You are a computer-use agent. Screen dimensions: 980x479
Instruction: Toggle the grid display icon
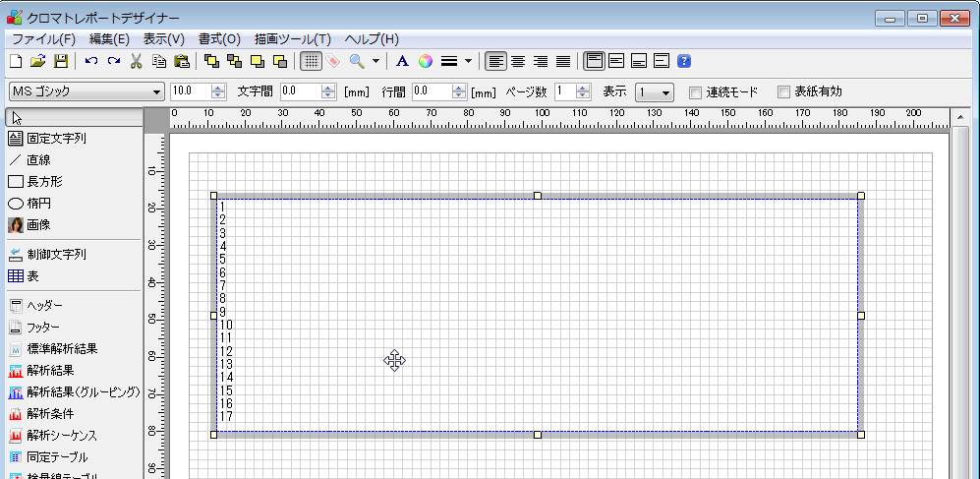(310, 61)
